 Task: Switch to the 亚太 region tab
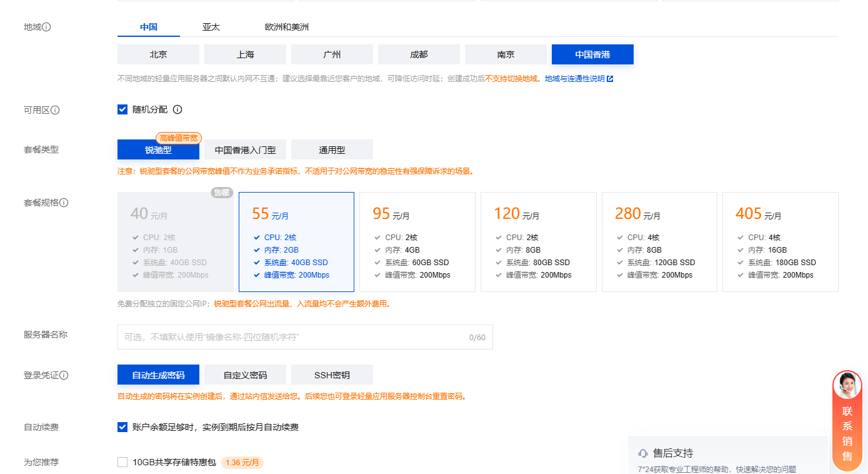pos(211,27)
